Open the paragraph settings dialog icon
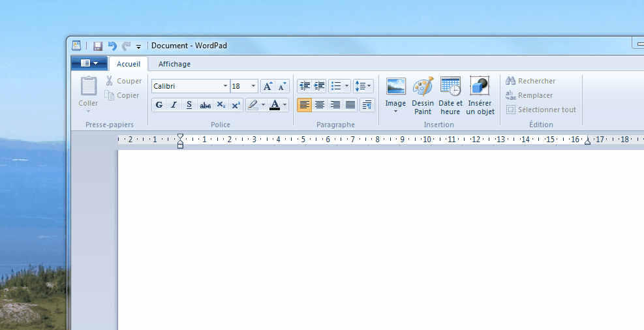This screenshot has width=644, height=330. coord(367,105)
